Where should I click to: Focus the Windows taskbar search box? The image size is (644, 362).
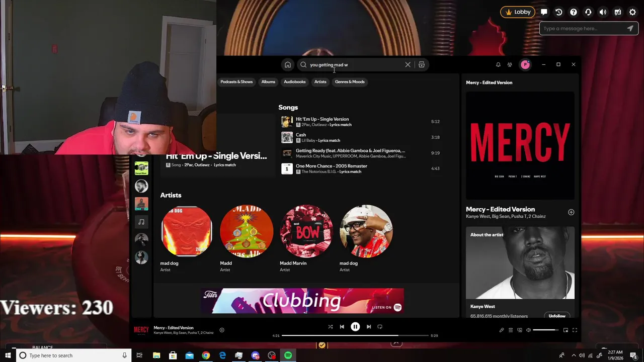click(74, 355)
